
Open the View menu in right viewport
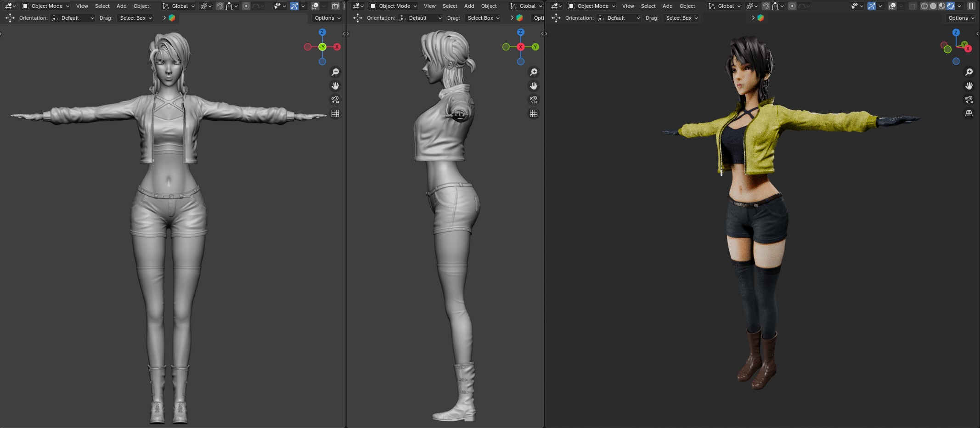(x=628, y=6)
